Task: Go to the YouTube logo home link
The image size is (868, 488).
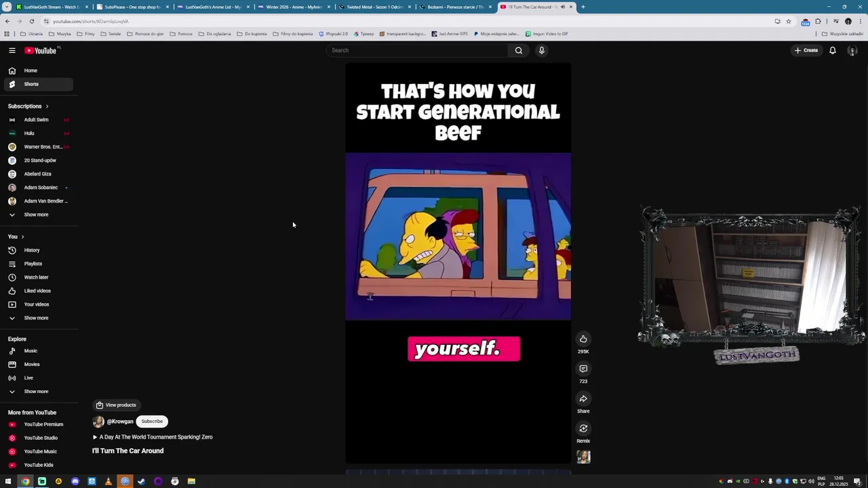Action: point(41,50)
